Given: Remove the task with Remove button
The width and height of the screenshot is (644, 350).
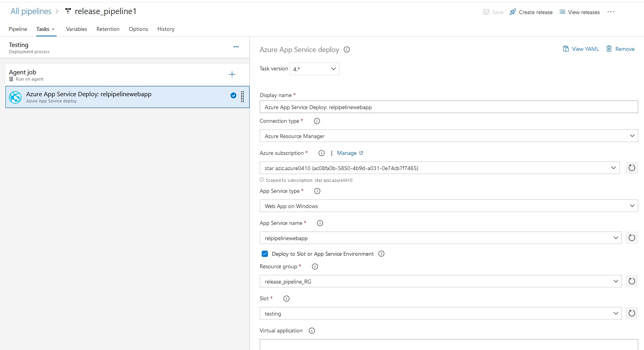Looking at the screenshot, I should (x=620, y=49).
